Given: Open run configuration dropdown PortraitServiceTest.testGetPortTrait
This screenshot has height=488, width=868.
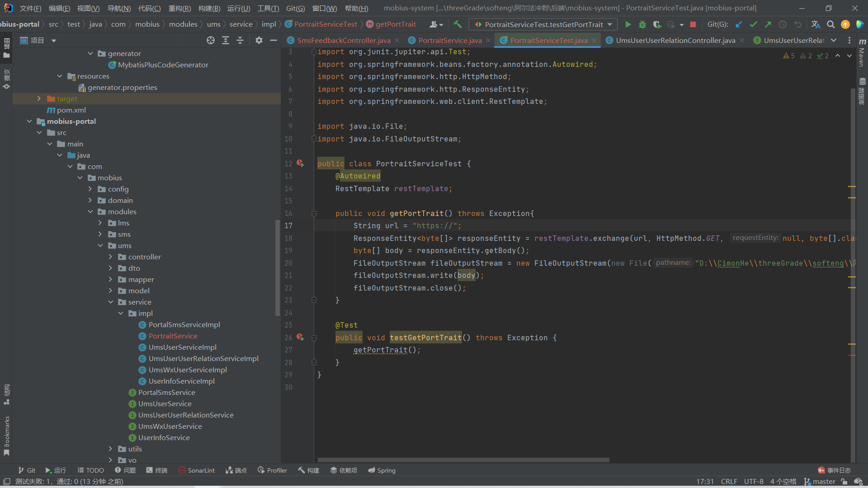Looking at the screenshot, I should coord(543,24).
